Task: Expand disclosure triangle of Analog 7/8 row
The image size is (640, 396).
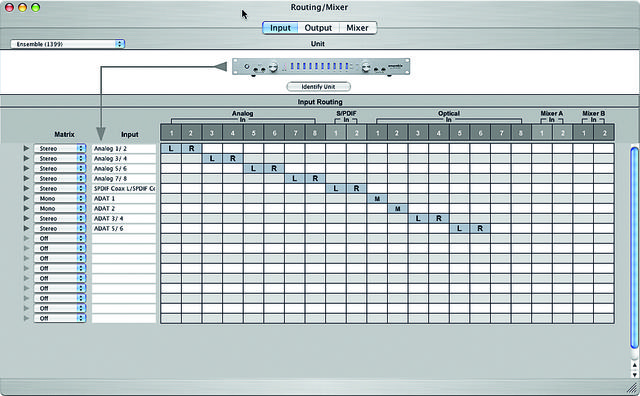Action: coord(27,178)
